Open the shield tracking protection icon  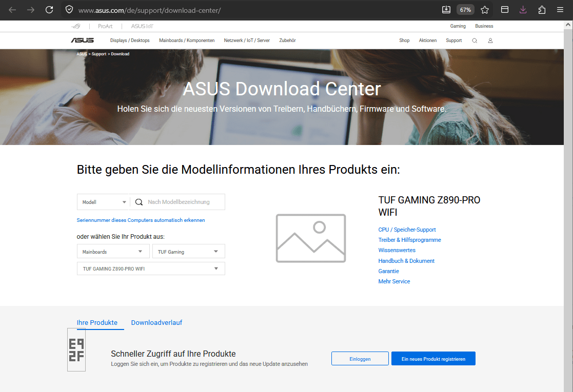(x=69, y=10)
